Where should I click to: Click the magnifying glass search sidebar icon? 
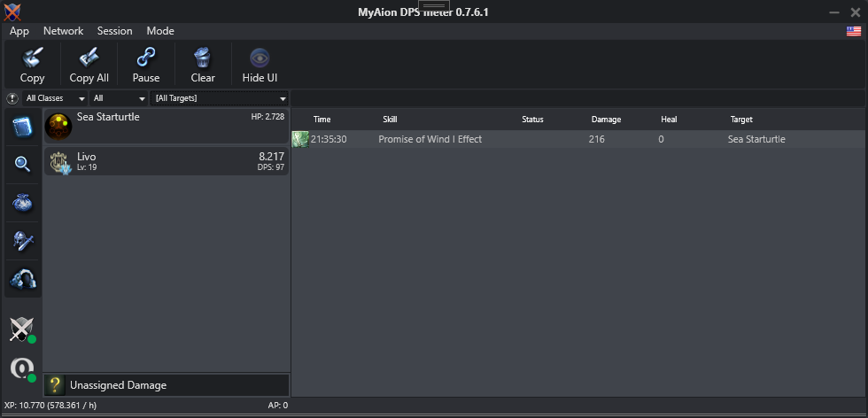click(23, 164)
